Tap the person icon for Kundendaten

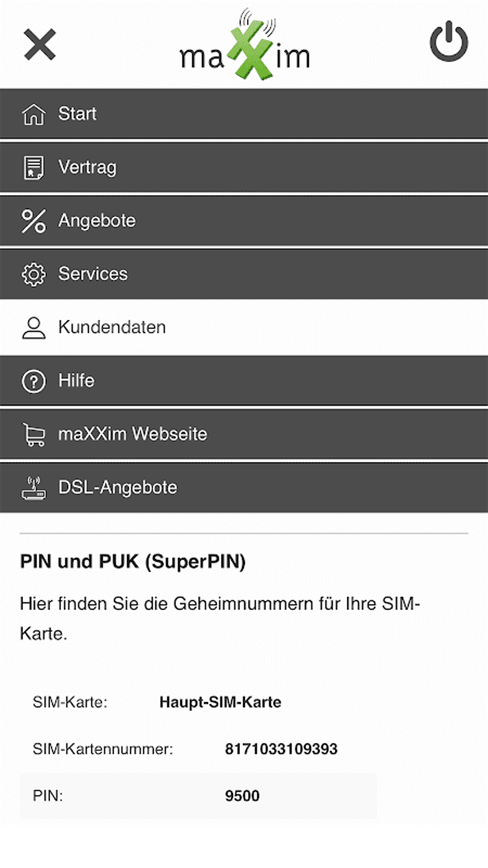33,328
